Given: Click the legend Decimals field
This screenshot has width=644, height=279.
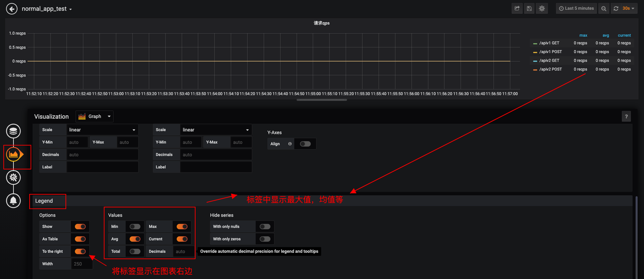Looking at the screenshot, I should point(184,251).
